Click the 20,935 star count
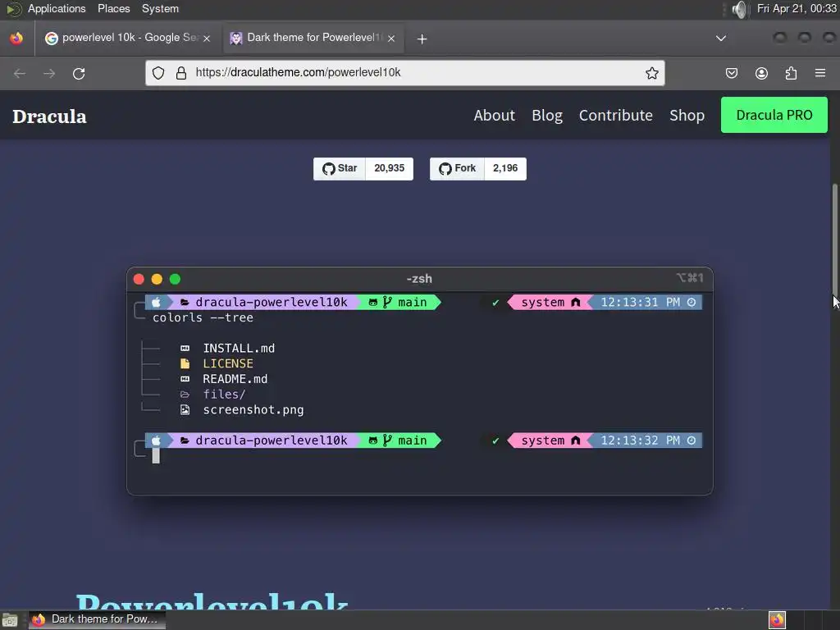This screenshot has height=630, width=840. pyautogui.click(x=390, y=169)
